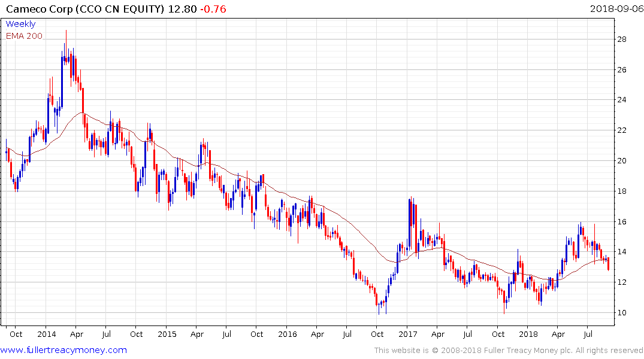Click the last price value 12.80
Viewport: 644px width, 359px height.
point(182,9)
